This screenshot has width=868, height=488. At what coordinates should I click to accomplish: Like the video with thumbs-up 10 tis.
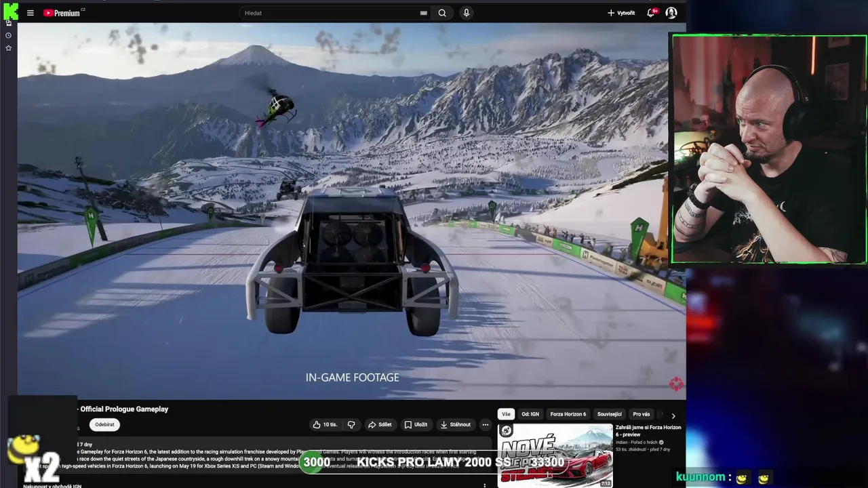tap(325, 424)
